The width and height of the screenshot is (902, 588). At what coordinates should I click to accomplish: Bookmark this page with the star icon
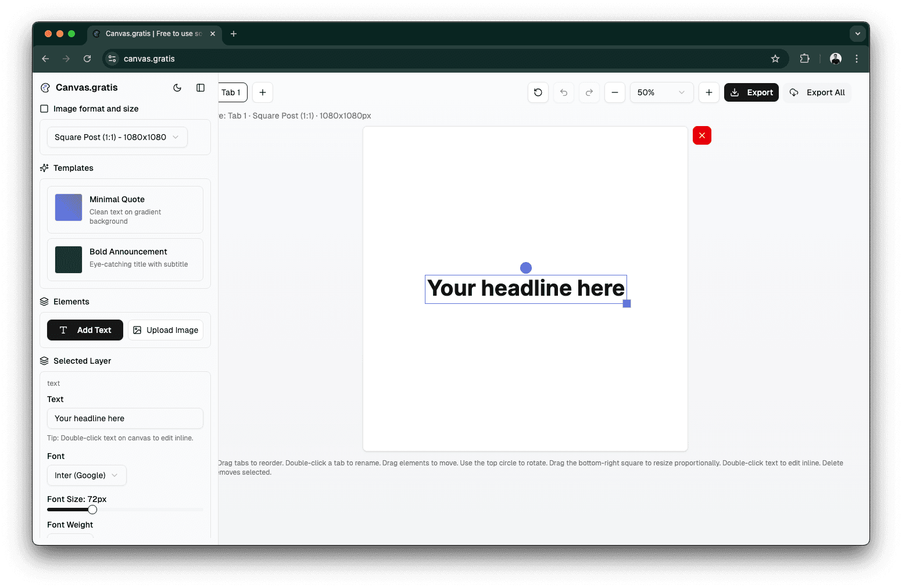point(775,59)
